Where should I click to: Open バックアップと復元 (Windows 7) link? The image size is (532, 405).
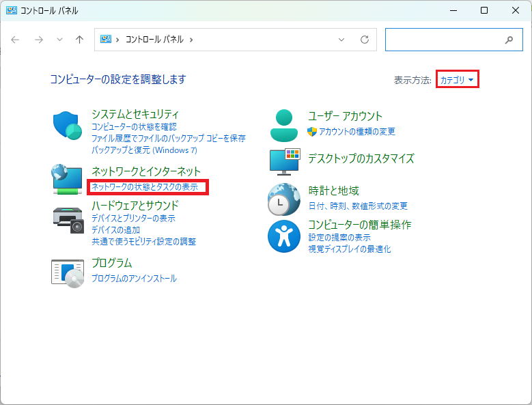click(x=144, y=150)
